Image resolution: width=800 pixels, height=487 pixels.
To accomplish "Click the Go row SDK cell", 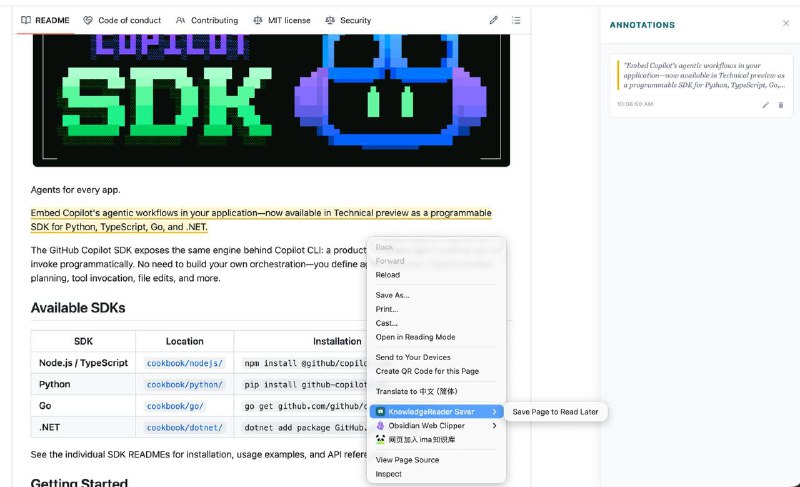I will 83,406.
